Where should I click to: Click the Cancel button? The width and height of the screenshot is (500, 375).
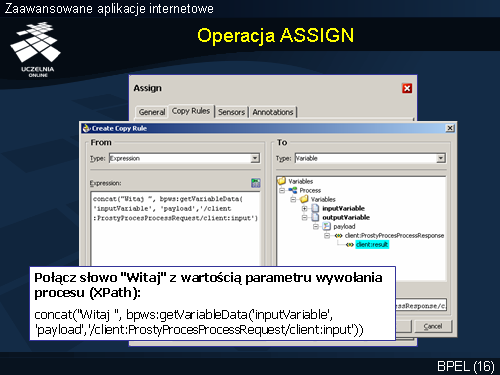pyautogui.click(x=433, y=326)
